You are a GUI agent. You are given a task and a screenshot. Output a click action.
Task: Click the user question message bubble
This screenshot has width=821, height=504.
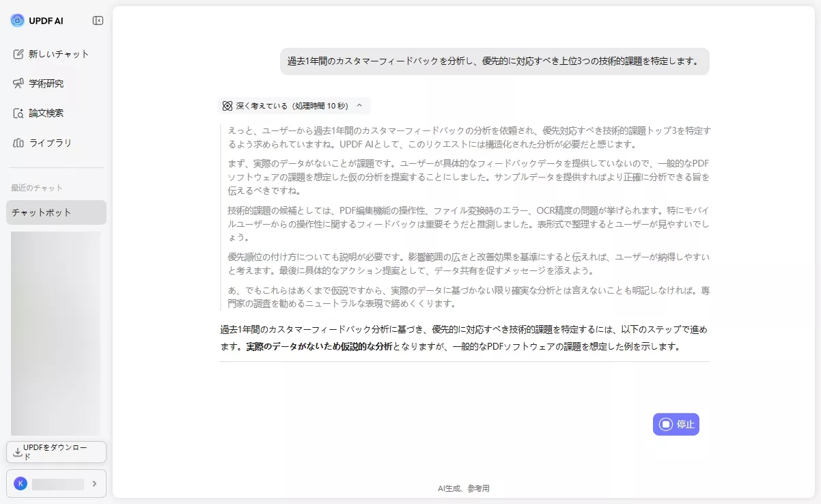pos(494,61)
